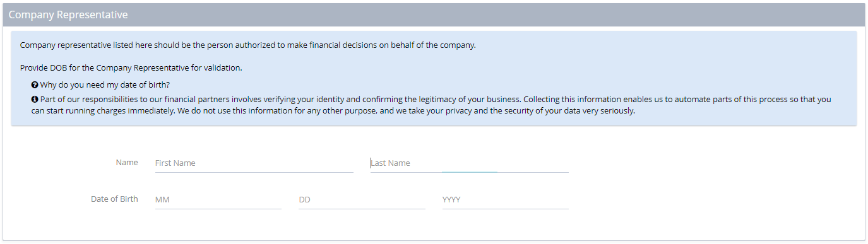Click the underline beneath the YYYY field
Image resolution: width=868 pixels, height=244 pixels.
click(x=505, y=209)
